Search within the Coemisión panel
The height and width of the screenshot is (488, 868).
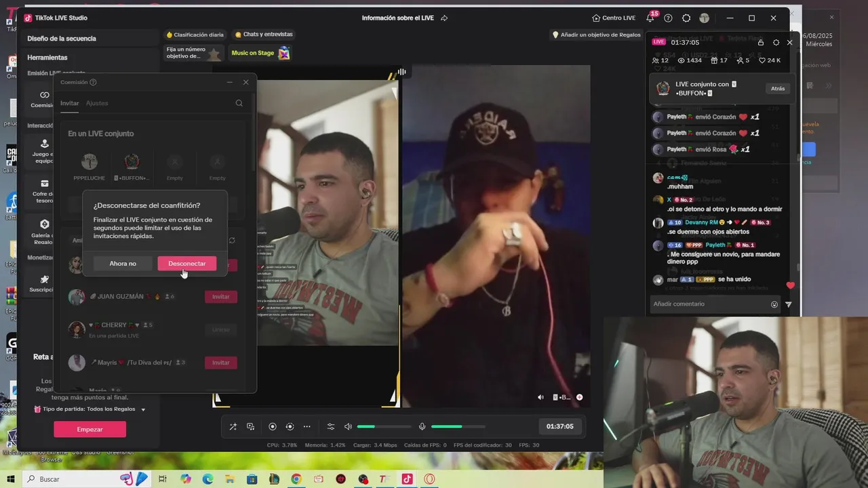[239, 103]
